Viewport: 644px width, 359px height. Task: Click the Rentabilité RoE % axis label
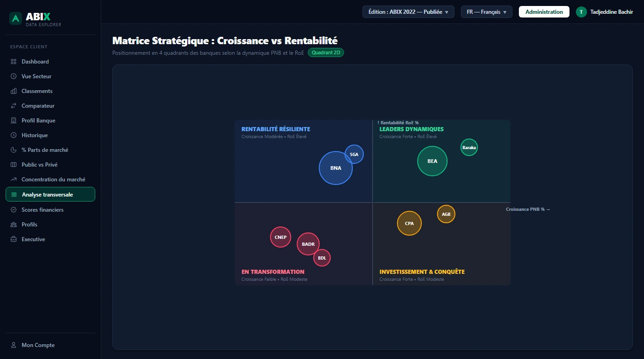398,122
